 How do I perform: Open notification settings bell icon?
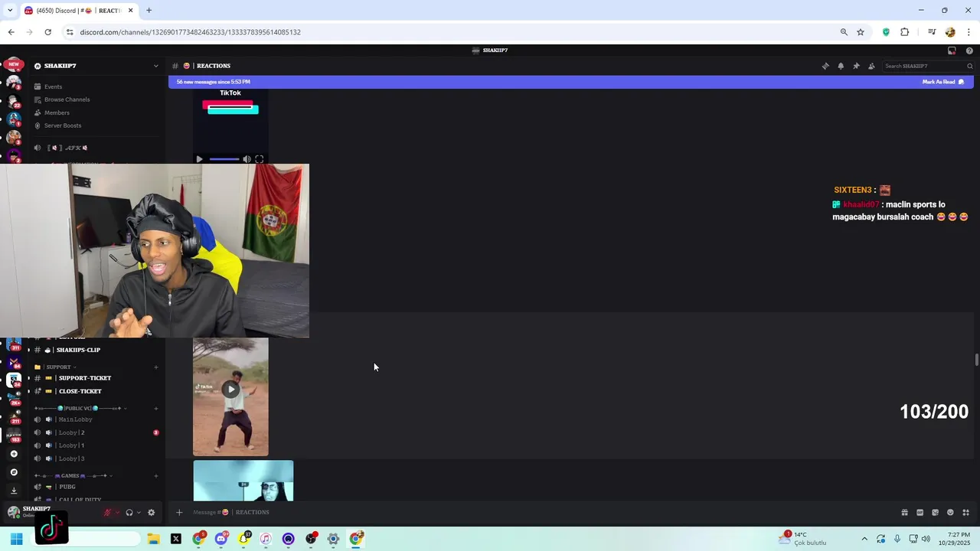point(841,66)
